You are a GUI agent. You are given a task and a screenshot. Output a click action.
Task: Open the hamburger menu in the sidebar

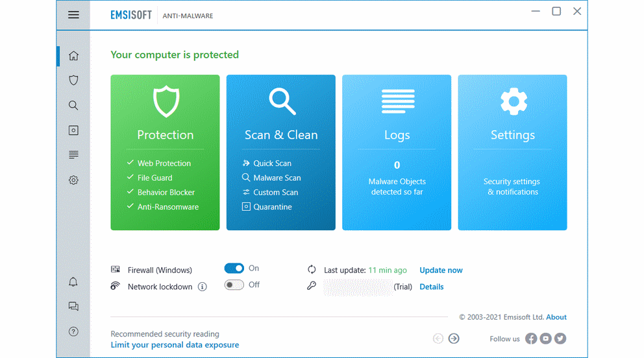[73, 15]
